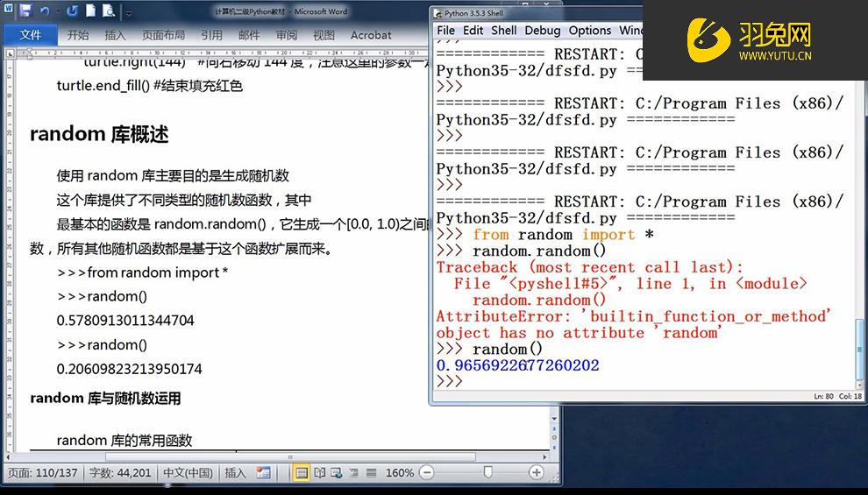Select Print Layout view icon

pyautogui.click(x=301, y=473)
